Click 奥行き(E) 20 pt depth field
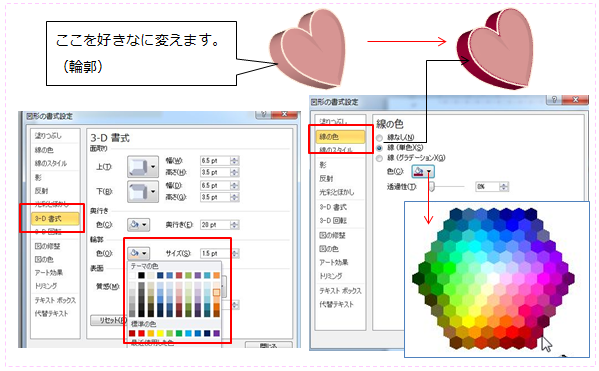The image size is (599, 371). [x=215, y=225]
